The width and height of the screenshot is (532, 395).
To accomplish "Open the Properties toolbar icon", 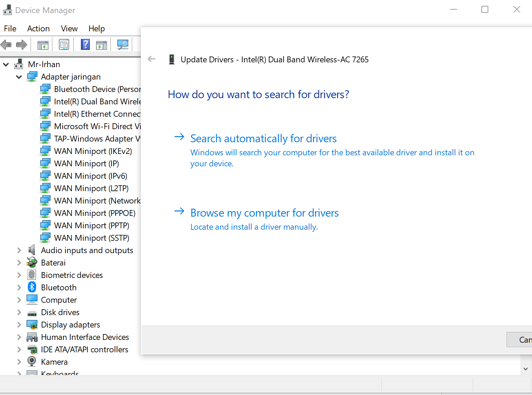I will point(64,44).
